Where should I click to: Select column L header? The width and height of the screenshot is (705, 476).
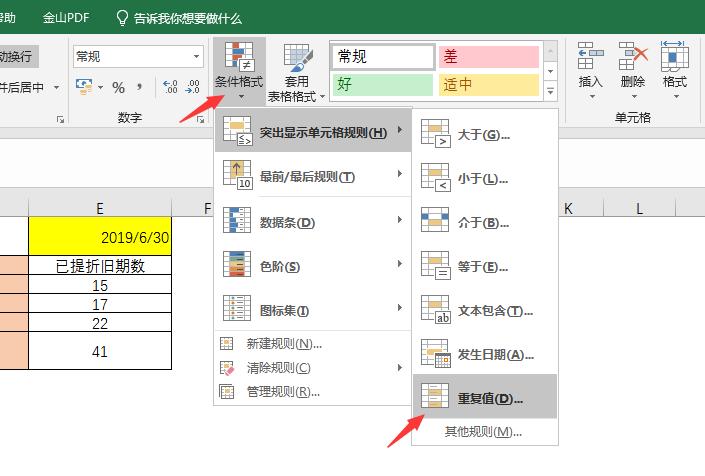(x=639, y=208)
